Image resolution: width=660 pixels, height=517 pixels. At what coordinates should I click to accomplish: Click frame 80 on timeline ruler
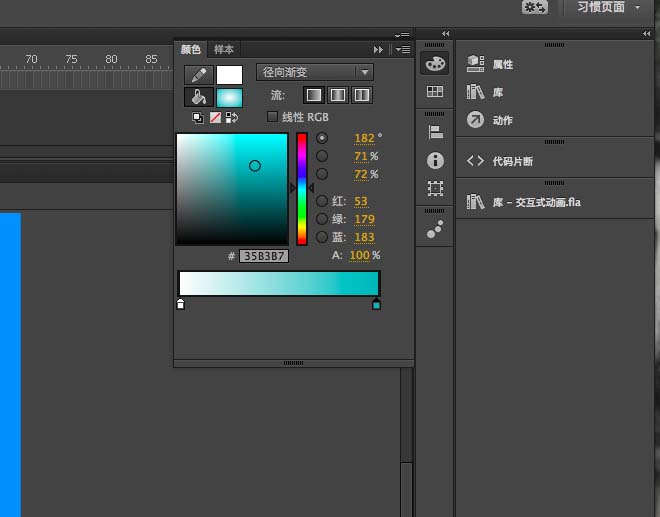(111, 59)
